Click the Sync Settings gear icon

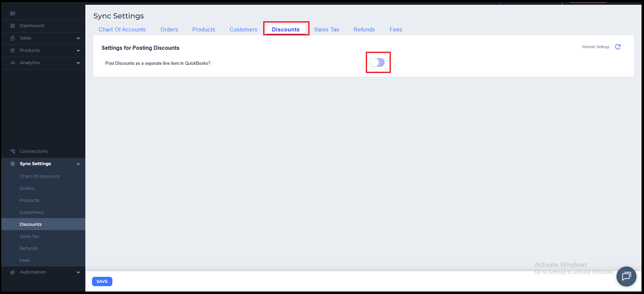point(13,164)
